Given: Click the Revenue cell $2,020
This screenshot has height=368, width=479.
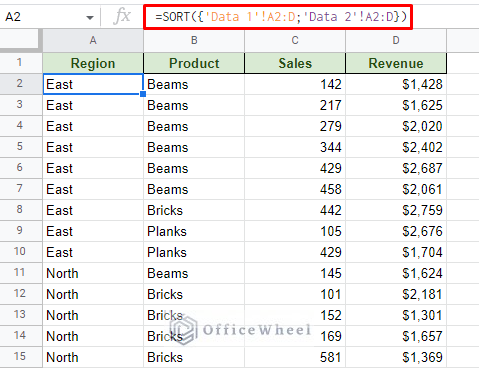Looking at the screenshot, I should point(396,126).
